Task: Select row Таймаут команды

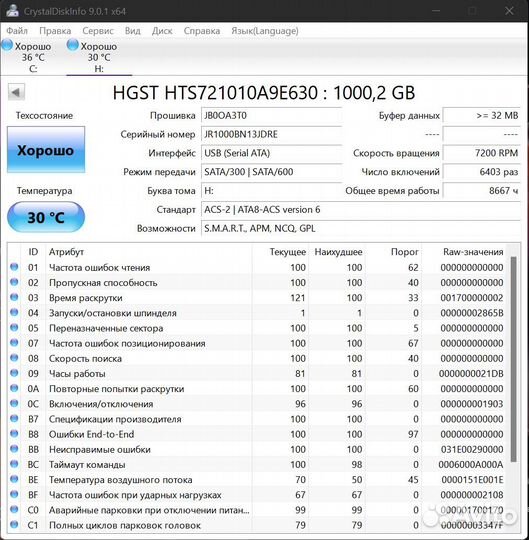Action: [x=257, y=464]
